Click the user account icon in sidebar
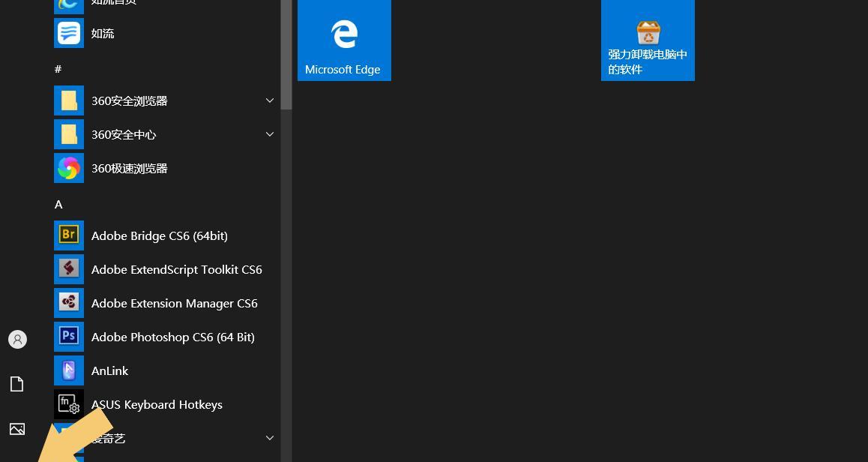This screenshot has height=462, width=868. (x=17, y=339)
